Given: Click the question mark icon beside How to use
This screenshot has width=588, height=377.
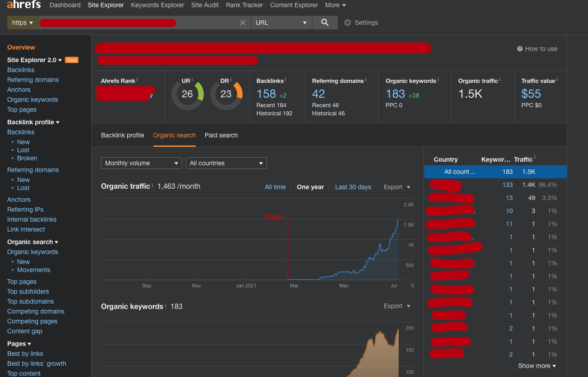Looking at the screenshot, I should [x=520, y=49].
